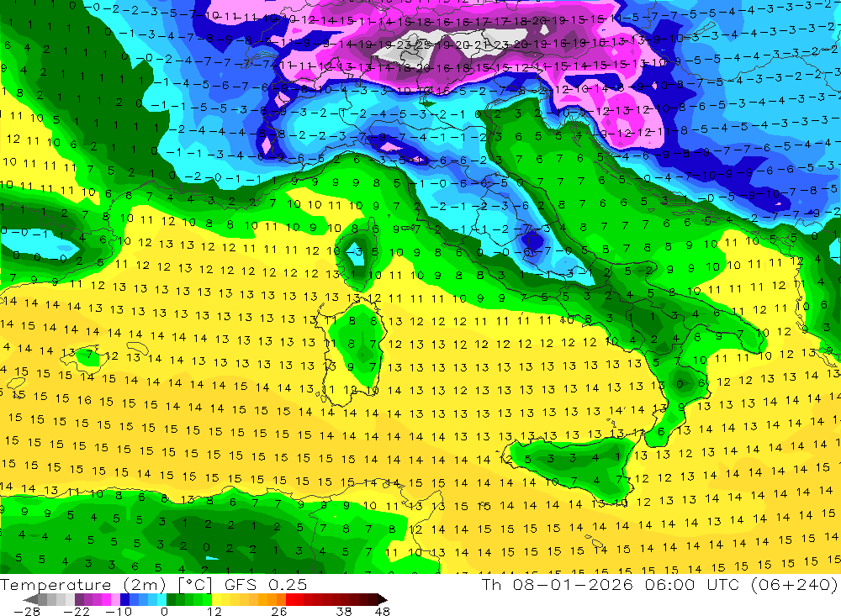Click the '48' legend label
841x616 pixels.
click(x=383, y=611)
